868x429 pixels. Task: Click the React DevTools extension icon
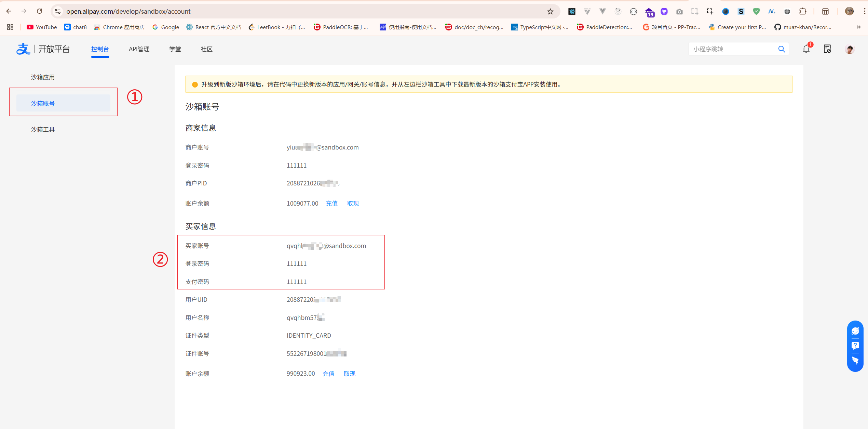tap(572, 11)
